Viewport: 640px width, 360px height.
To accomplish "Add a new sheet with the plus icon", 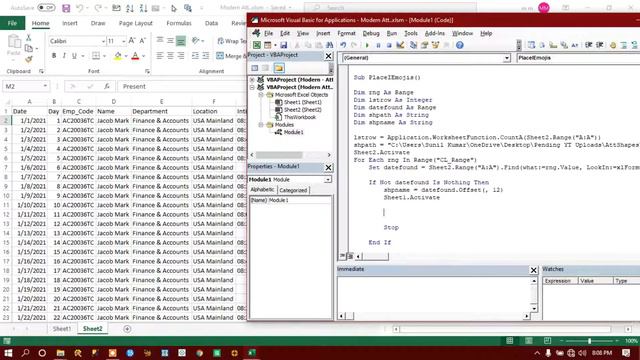I will [127, 329].
